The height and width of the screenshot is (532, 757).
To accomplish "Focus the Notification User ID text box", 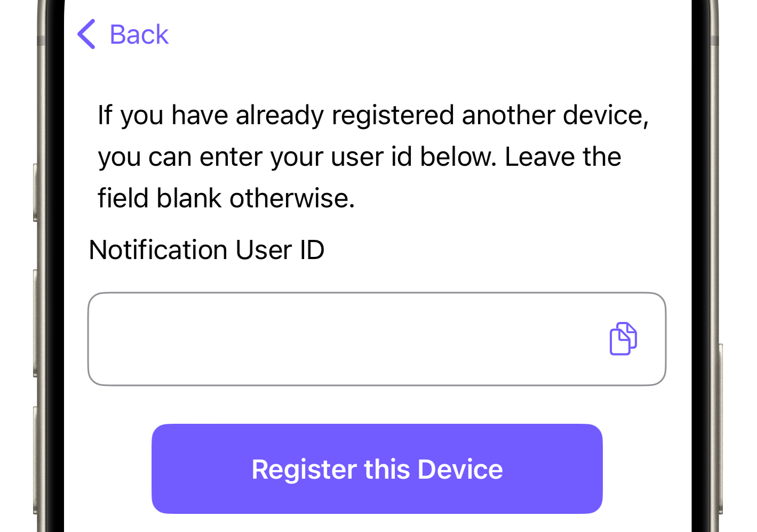I will tap(341, 339).
